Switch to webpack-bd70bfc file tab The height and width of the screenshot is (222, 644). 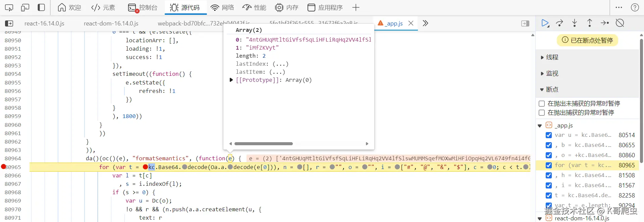tap(204, 23)
